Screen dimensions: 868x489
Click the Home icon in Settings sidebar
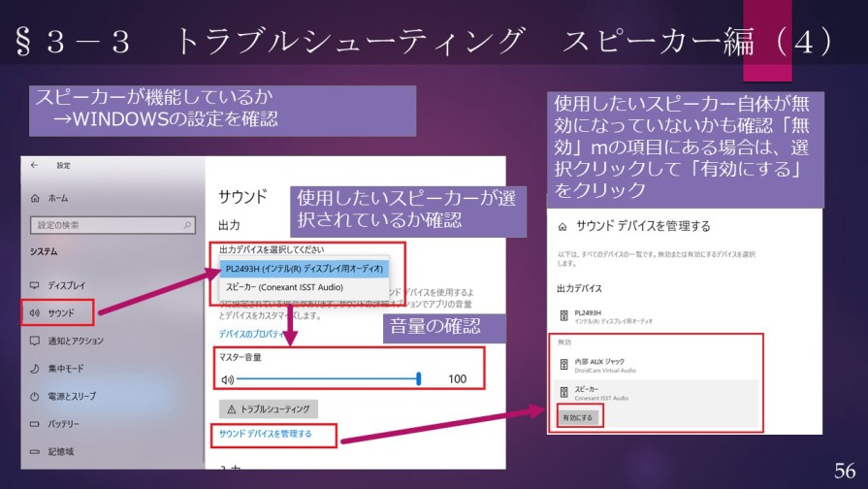[35, 198]
